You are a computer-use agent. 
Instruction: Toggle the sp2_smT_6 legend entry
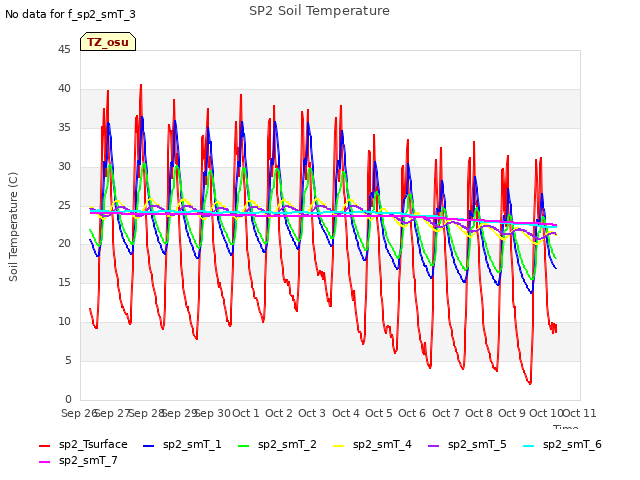[x=562, y=444]
